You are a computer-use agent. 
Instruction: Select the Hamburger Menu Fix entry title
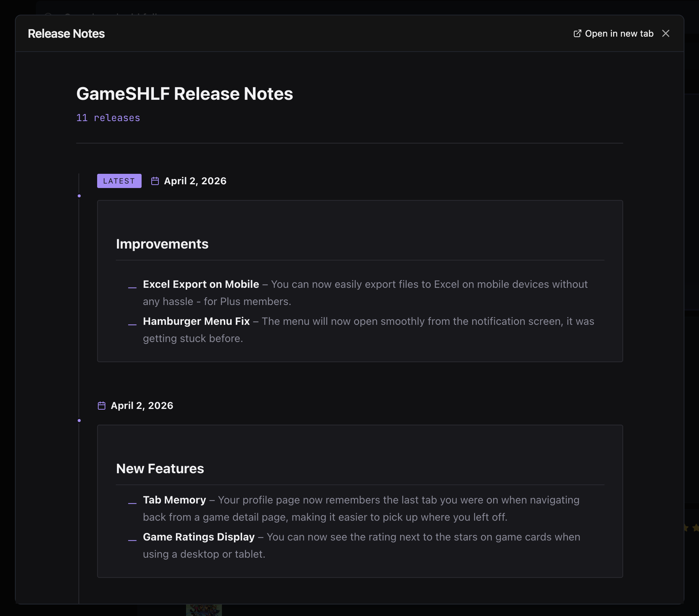click(x=196, y=321)
